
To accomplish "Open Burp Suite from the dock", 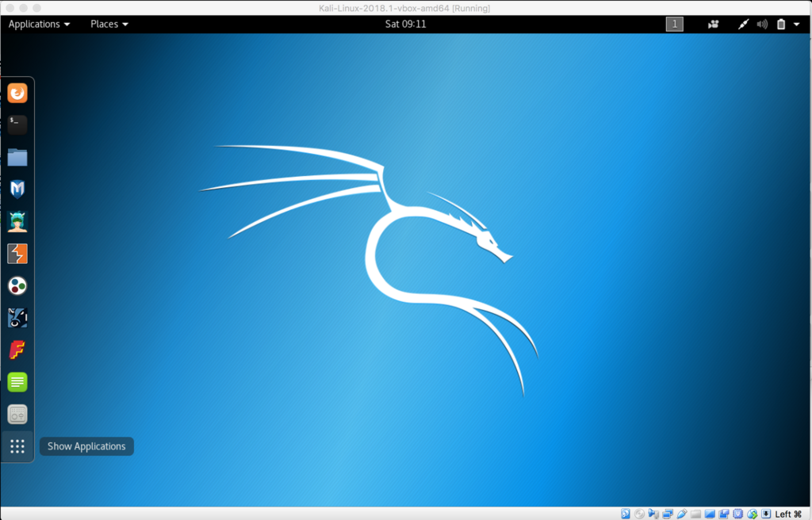I will 17,254.
